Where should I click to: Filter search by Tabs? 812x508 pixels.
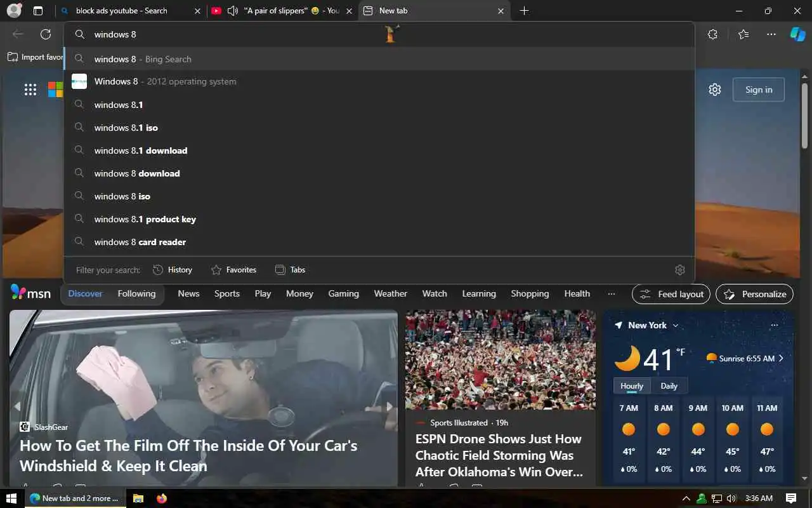290,270
